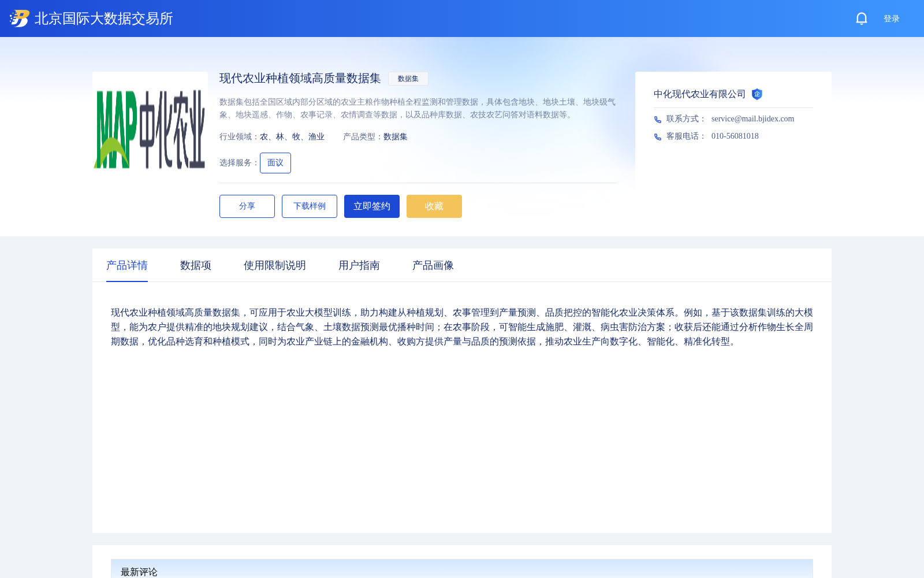Click the 数据集 tag next to title

click(408, 79)
